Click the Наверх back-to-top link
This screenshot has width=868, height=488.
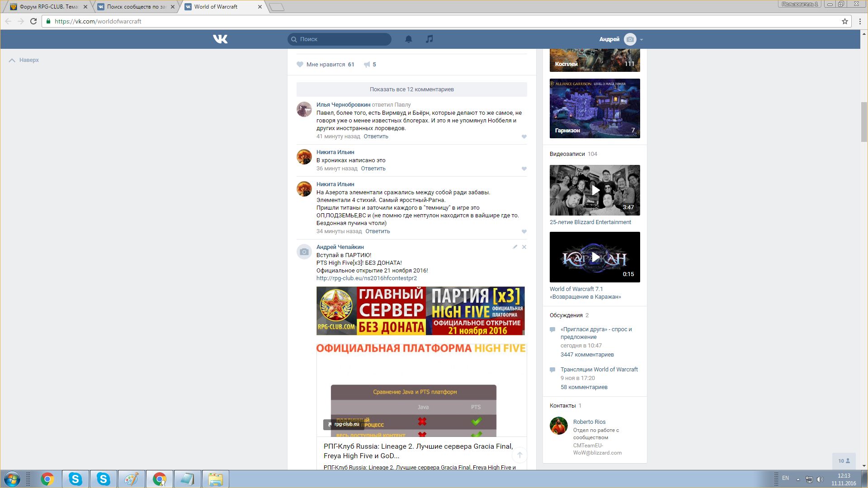coord(24,60)
